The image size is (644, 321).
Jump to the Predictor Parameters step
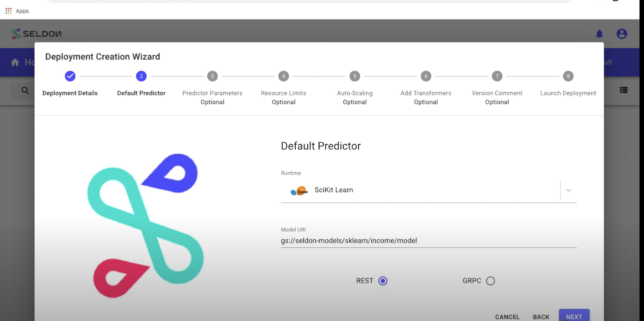tap(212, 76)
